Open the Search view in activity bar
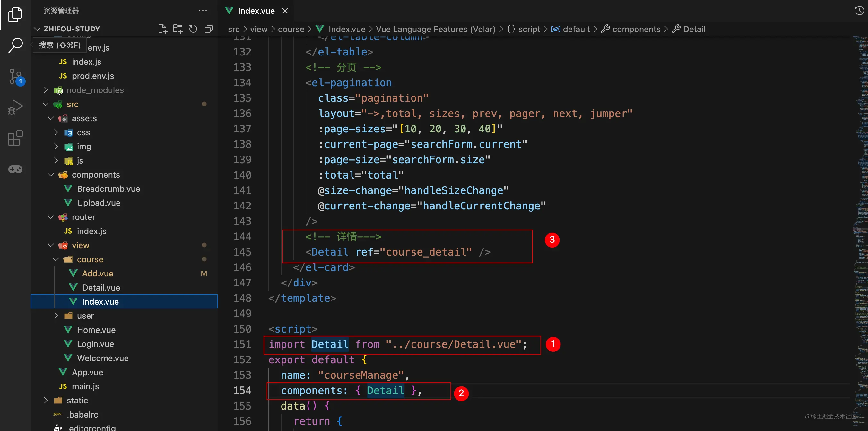Image resolution: width=868 pixels, height=431 pixels. (x=15, y=46)
